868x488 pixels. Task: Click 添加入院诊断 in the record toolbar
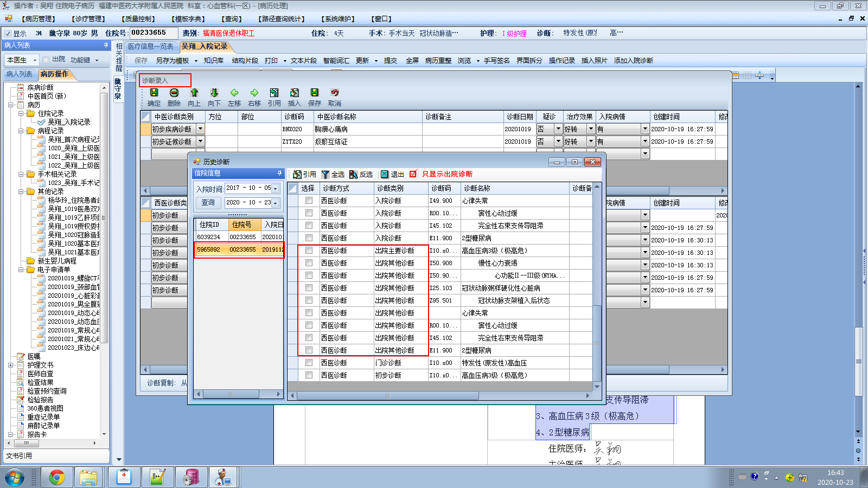[x=634, y=61]
